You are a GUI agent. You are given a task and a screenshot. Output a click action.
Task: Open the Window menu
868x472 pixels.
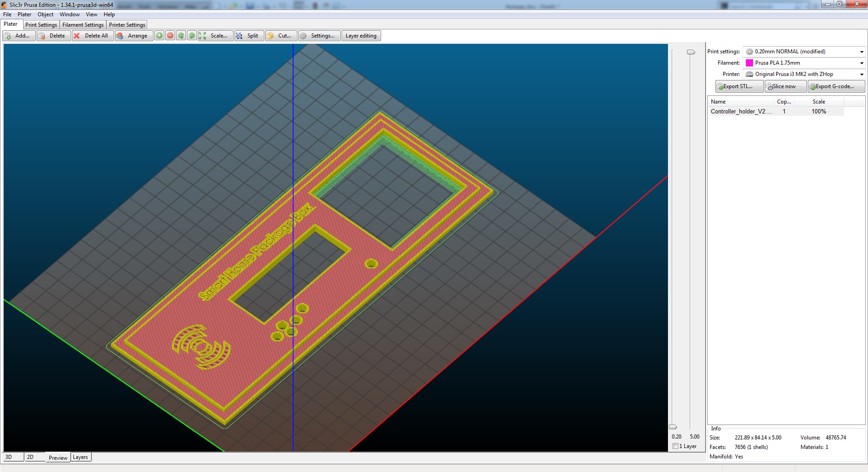(70, 14)
